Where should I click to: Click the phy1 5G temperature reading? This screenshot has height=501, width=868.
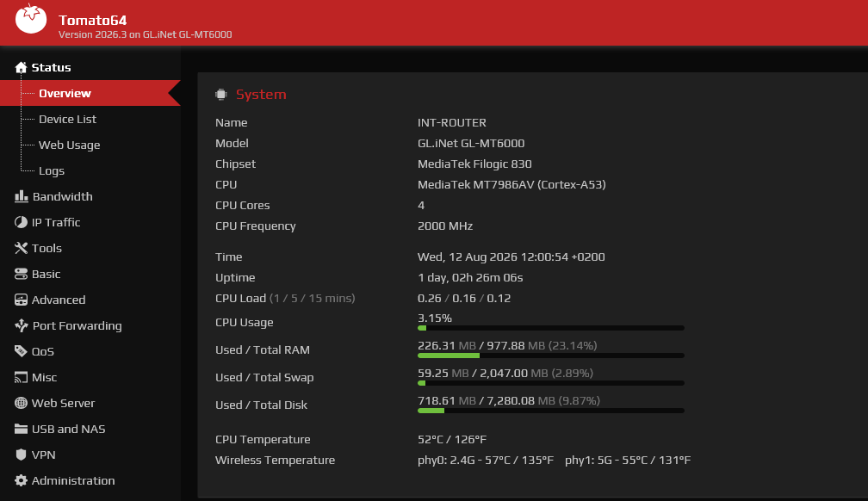point(628,460)
